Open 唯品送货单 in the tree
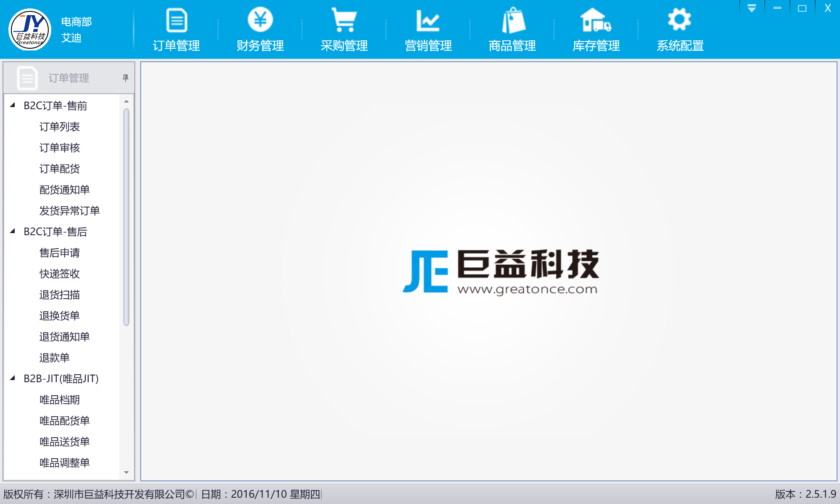This screenshot has height=504, width=840. click(65, 441)
